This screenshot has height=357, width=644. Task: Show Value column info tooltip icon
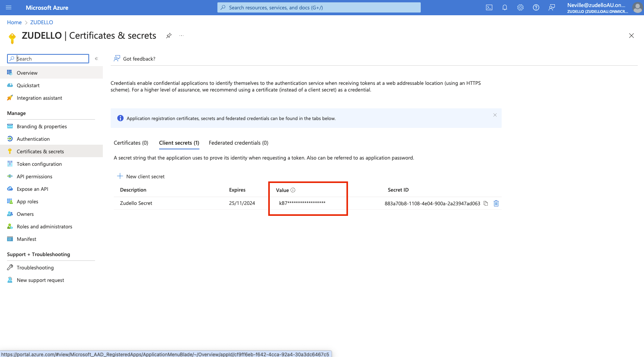293,190
